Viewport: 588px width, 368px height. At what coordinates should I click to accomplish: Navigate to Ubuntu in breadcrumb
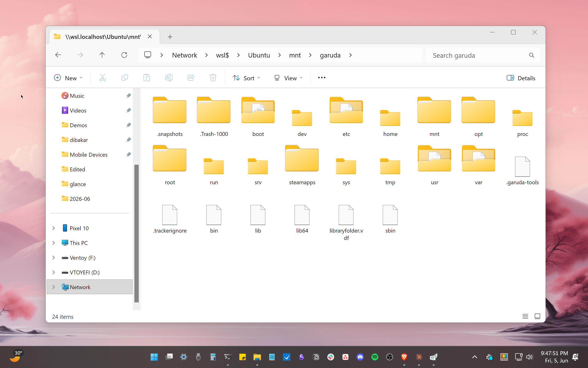click(x=259, y=55)
